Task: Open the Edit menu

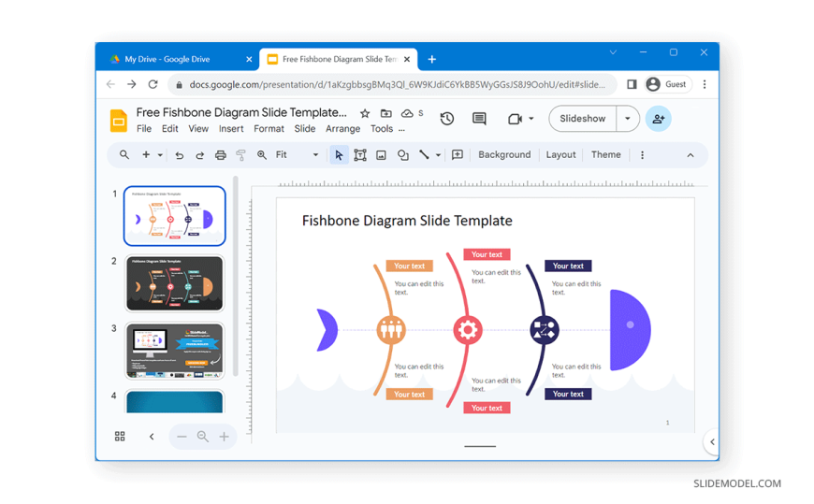Action: (x=169, y=129)
